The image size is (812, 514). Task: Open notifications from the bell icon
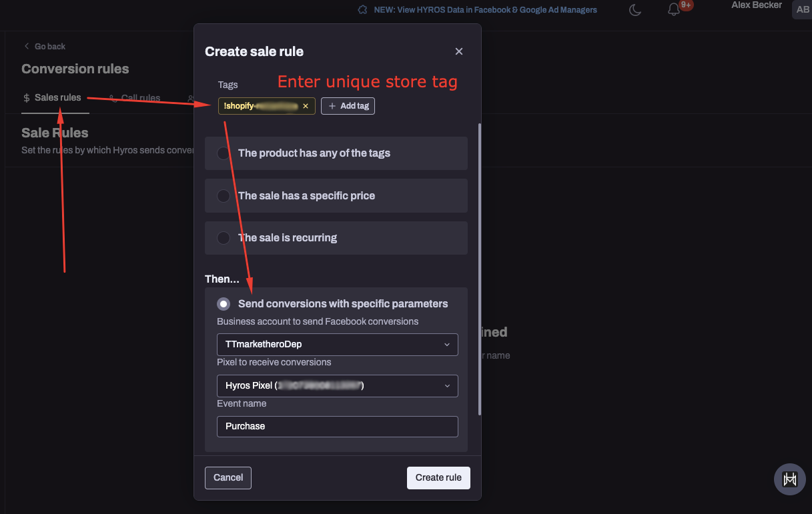coord(673,9)
